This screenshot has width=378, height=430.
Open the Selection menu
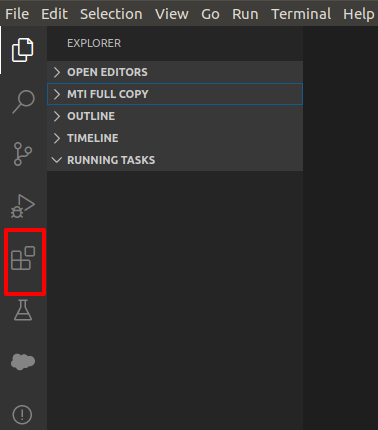[x=111, y=14]
